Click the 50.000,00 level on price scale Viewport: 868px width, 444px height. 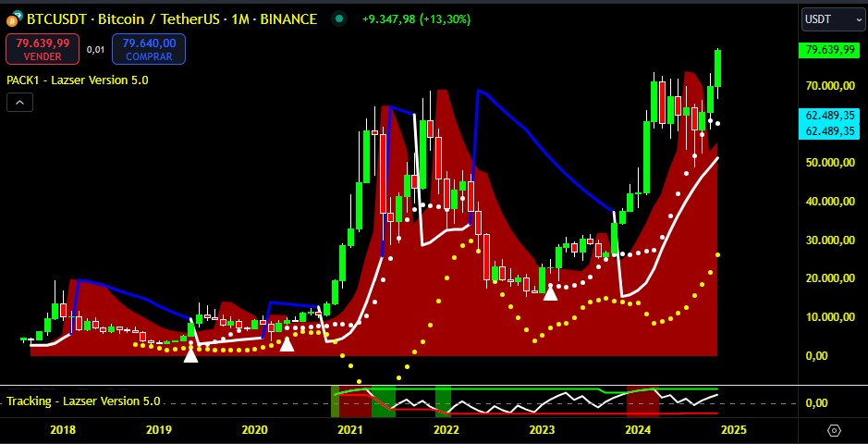point(828,162)
